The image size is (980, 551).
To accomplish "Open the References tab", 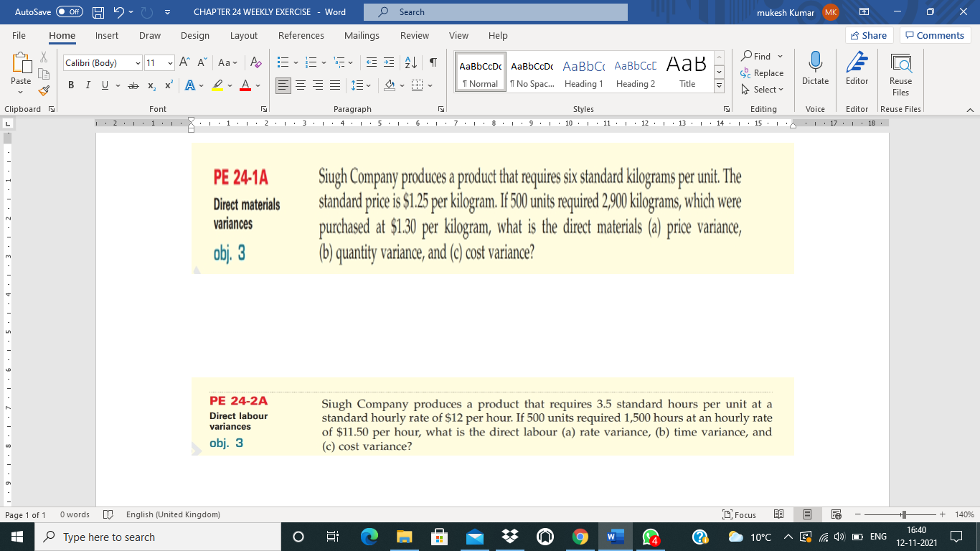I will (x=301, y=35).
